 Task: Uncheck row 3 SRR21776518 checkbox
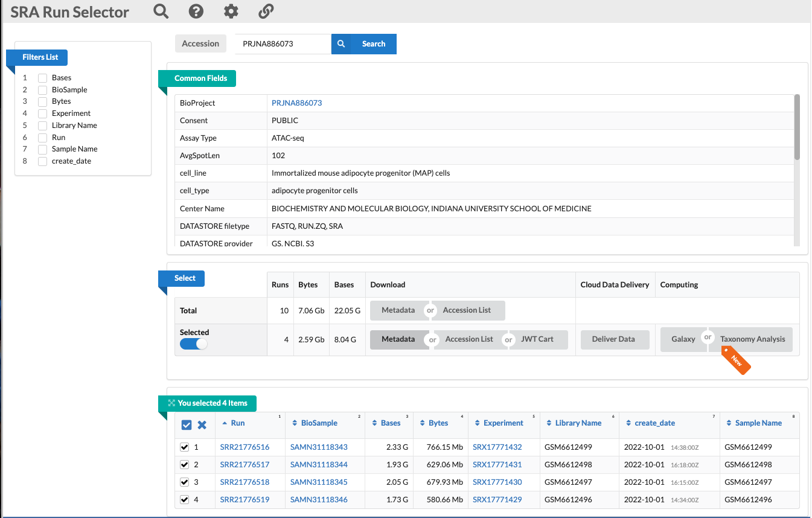[185, 482]
